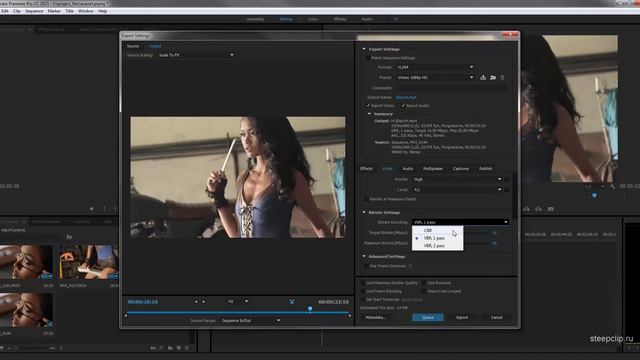Viewport: 640px width, 360px height.
Task: Click the Comments input field
Action: tap(451, 88)
